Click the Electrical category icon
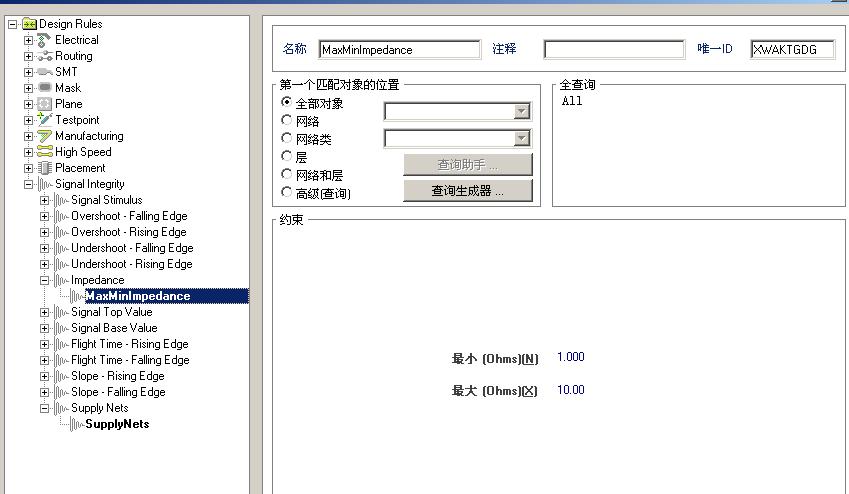This screenshot has width=849, height=494. [x=44, y=40]
